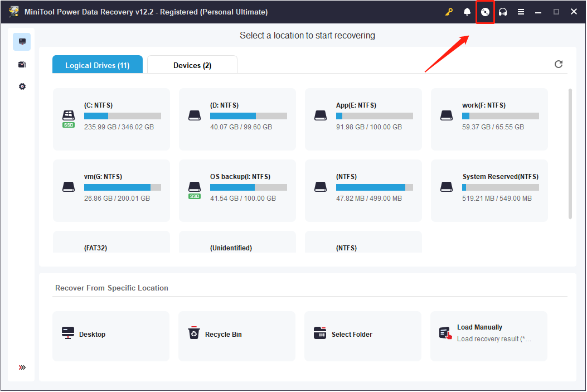Select the System Reserved(NTFS) drive icon
The width and height of the screenshot is (587, 392).
tap(446, 187)
